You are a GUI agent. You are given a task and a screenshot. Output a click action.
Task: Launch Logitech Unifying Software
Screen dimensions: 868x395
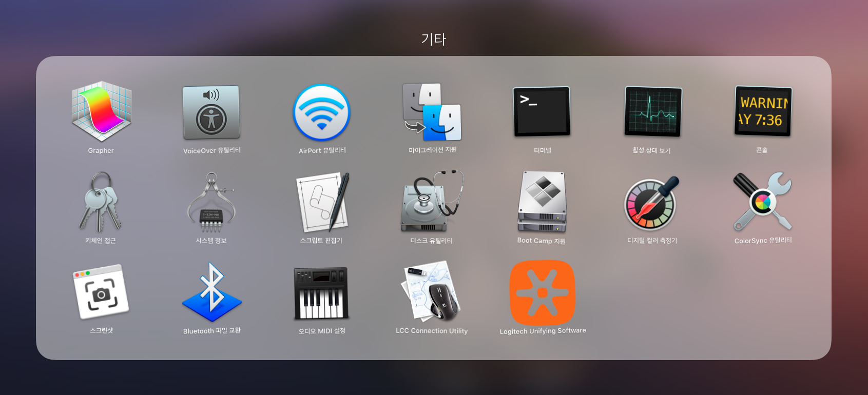(542, 292)
